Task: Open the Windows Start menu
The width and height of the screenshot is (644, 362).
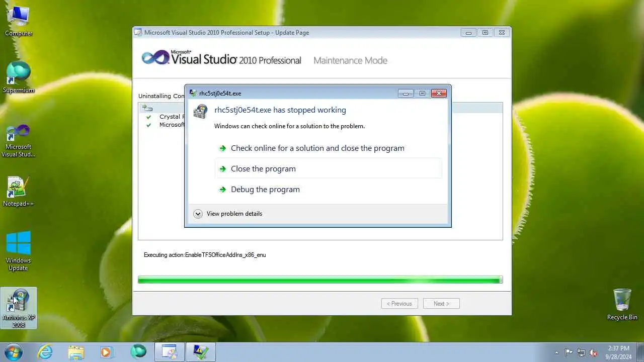Action: pyautogui.click(x=13, y=351)
